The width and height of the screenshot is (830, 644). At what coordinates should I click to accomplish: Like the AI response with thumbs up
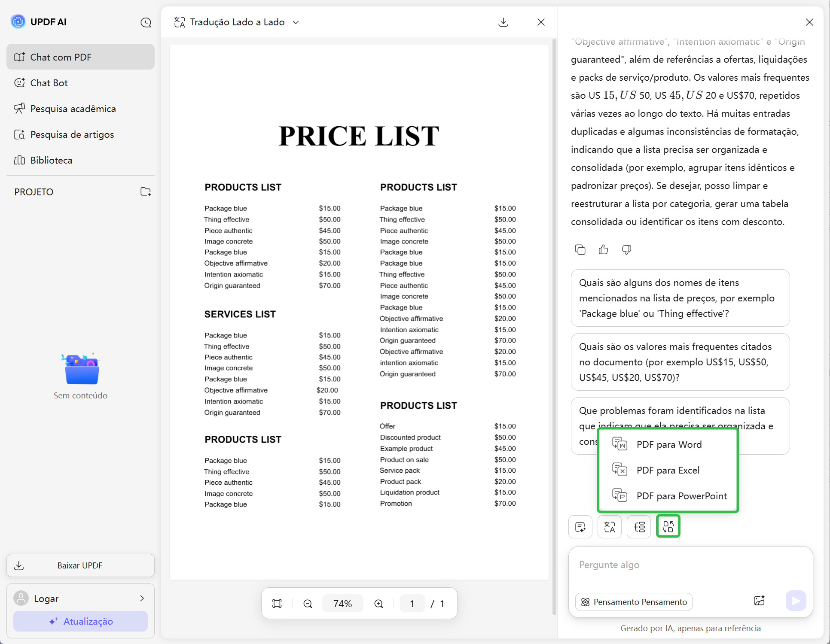(603, 249)
